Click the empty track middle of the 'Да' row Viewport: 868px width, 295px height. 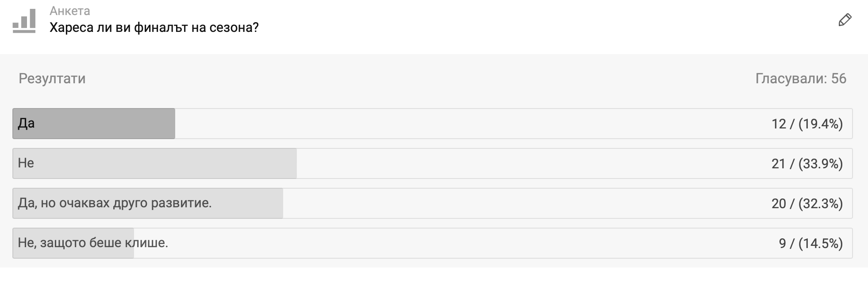pyautogui.click(x=469, y=124)
